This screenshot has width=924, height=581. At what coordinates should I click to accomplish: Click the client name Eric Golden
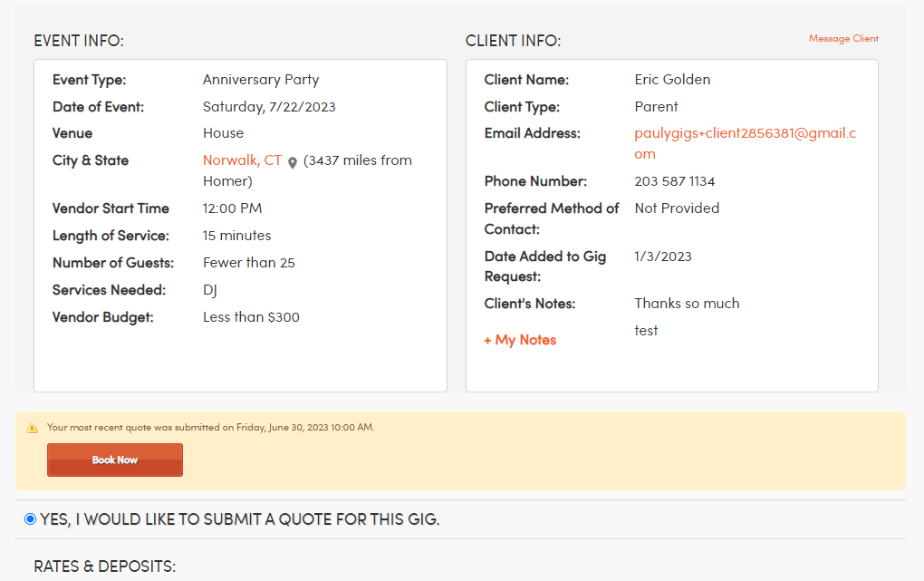click(672, 80)
